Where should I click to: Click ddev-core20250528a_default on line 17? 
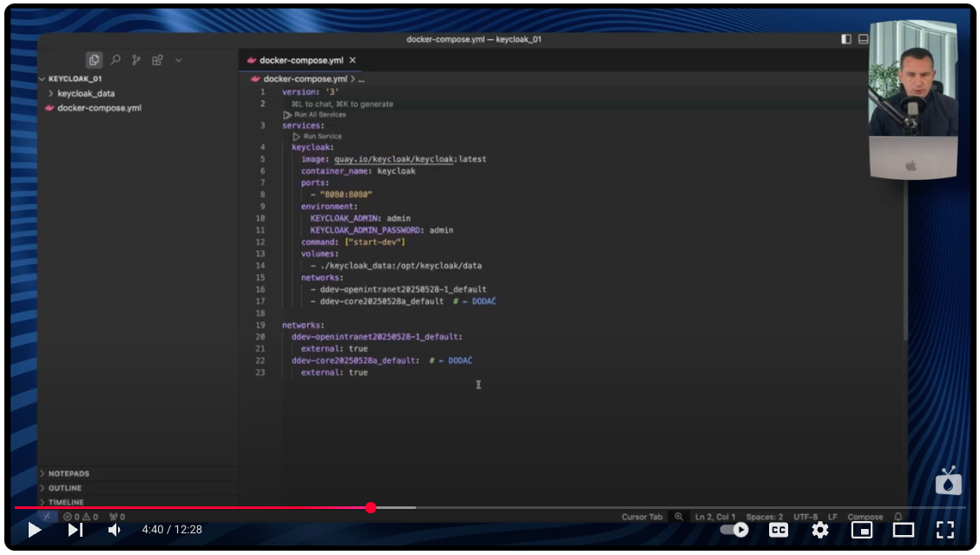click(x=382, y=301)
